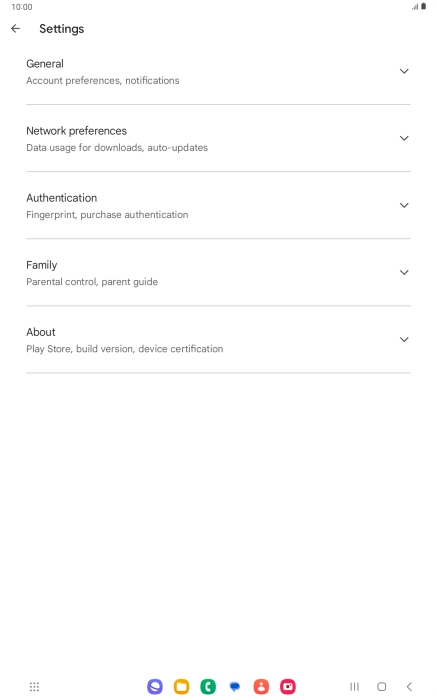Expand the About section chevron
The height and width of the screenshot is (700, 437).
click(404, 339)
